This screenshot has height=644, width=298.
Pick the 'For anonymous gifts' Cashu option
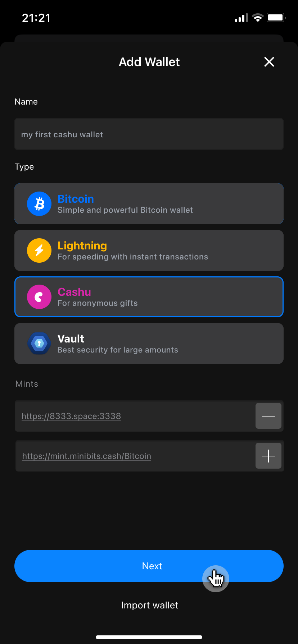[x=98, y=303]
